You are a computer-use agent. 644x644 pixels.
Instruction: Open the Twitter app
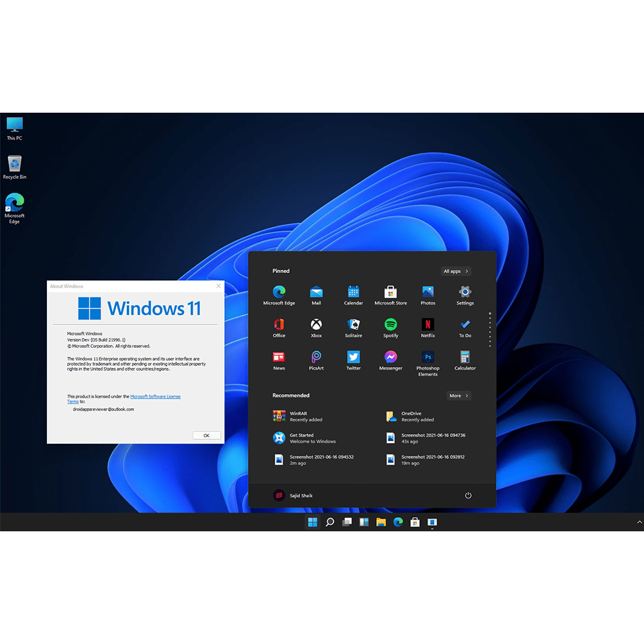tap(353, 361)
